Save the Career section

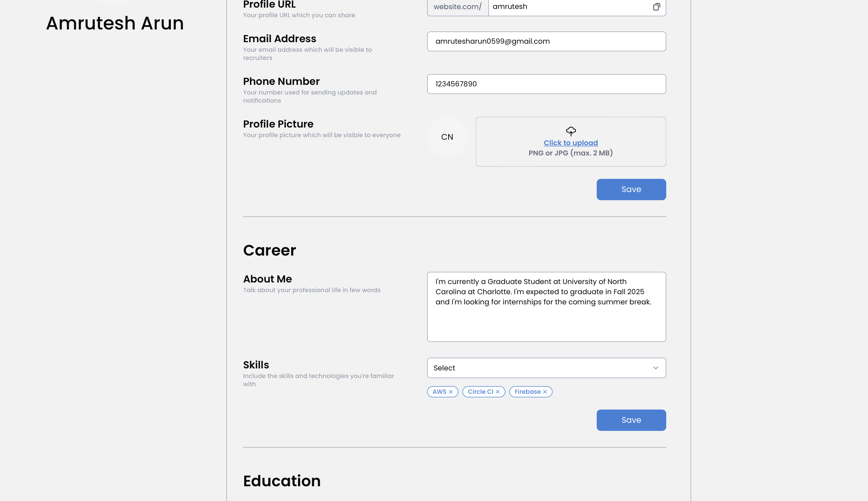coord(631,420)
